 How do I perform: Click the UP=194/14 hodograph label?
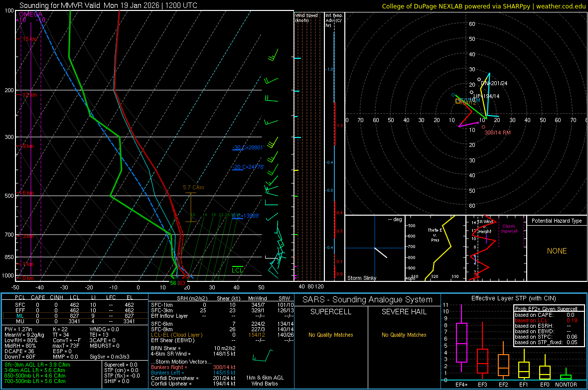click(486, 96)
